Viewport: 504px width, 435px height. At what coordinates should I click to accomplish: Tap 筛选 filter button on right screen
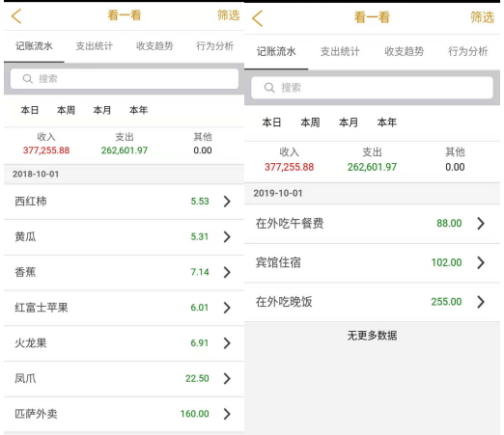[x=482, y=17]
